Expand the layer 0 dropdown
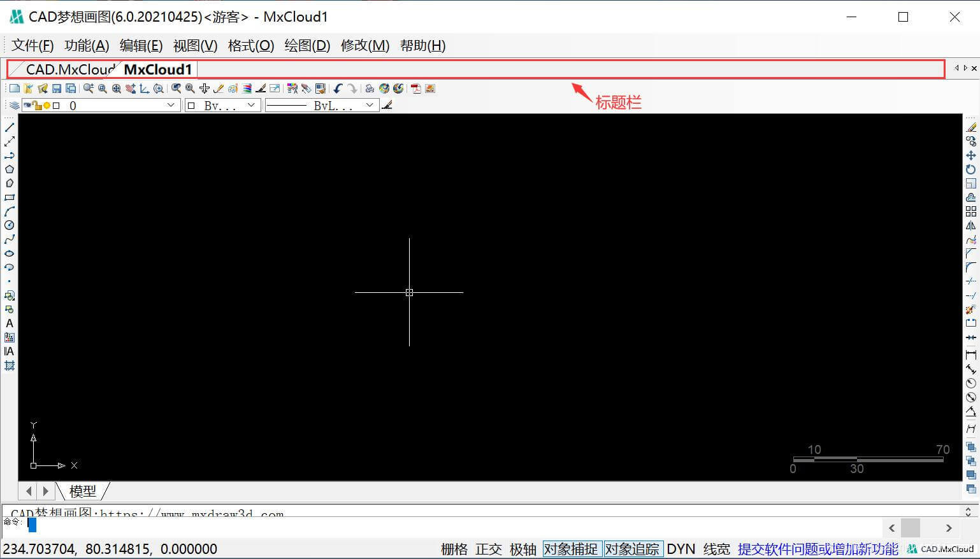This screenshot has width=980, height=559. tap(171, 105)
